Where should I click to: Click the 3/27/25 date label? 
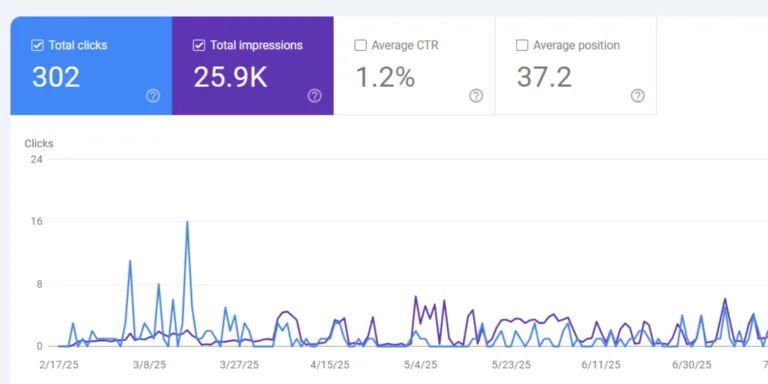[x=240, y=365]
